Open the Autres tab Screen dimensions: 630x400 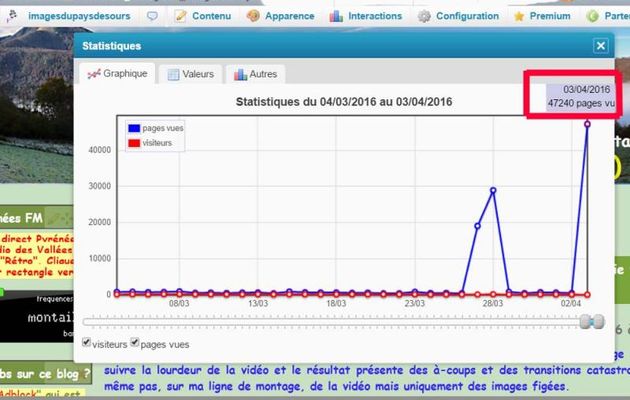[x=256, y=74]
